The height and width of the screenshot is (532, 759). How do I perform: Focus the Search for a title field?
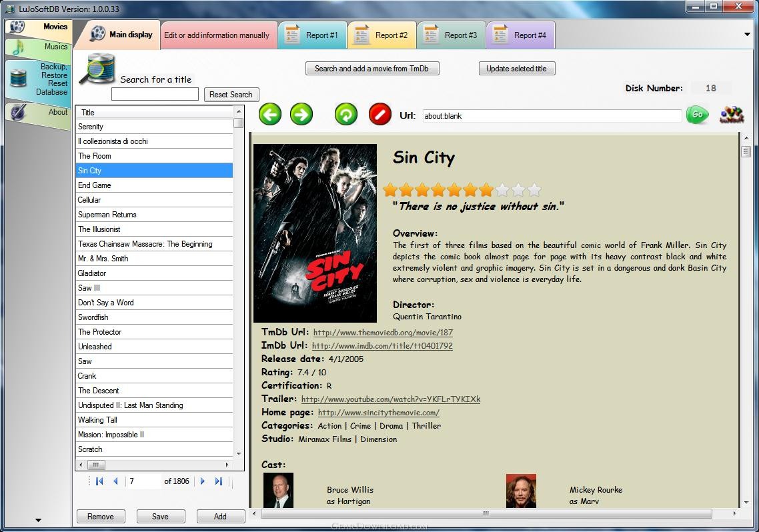tap(155, 94)
